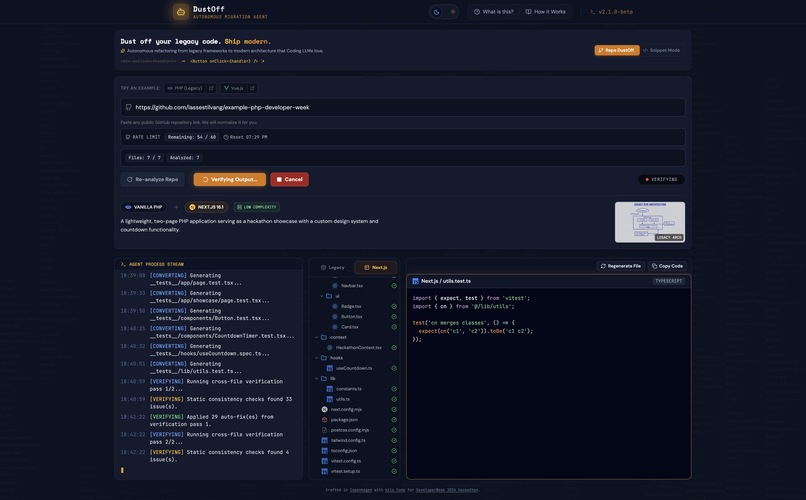Click the TYPESCRIPT language badge
This screenshot has height=500, width=806.
pyautogui.click(x=668, y=281)
